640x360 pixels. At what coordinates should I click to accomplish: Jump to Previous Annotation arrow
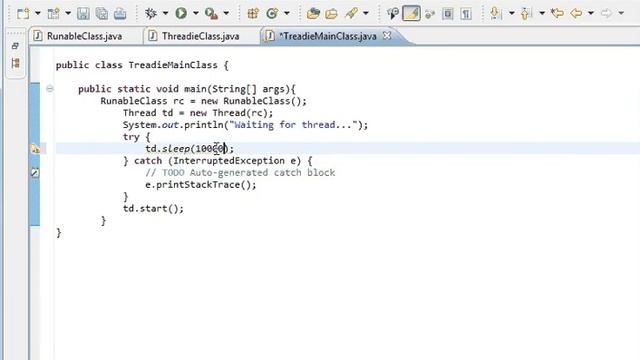click(526, 13)
